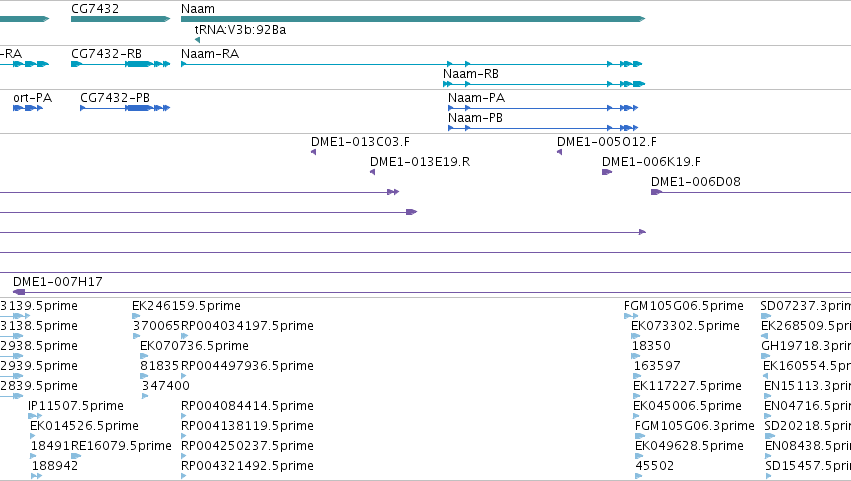Click the EK070736.5prime EST label
The width and height of the screenshot is (851, 481).
tap(194, 346)
